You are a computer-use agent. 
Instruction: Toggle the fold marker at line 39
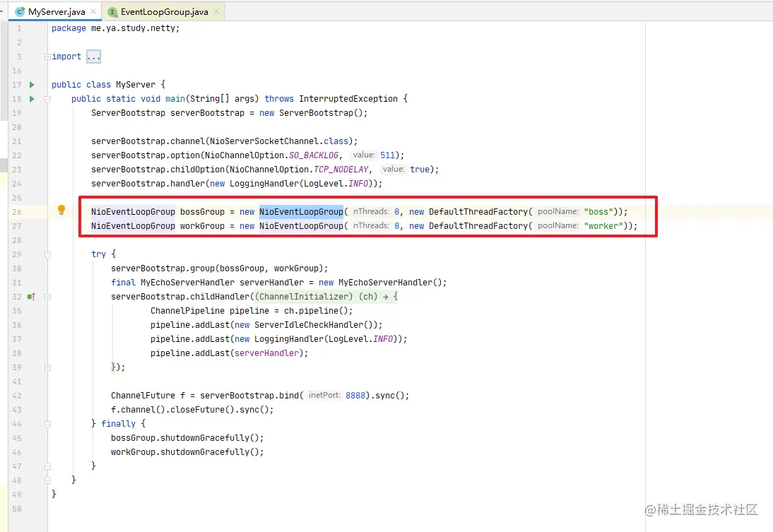click(47, 367)
